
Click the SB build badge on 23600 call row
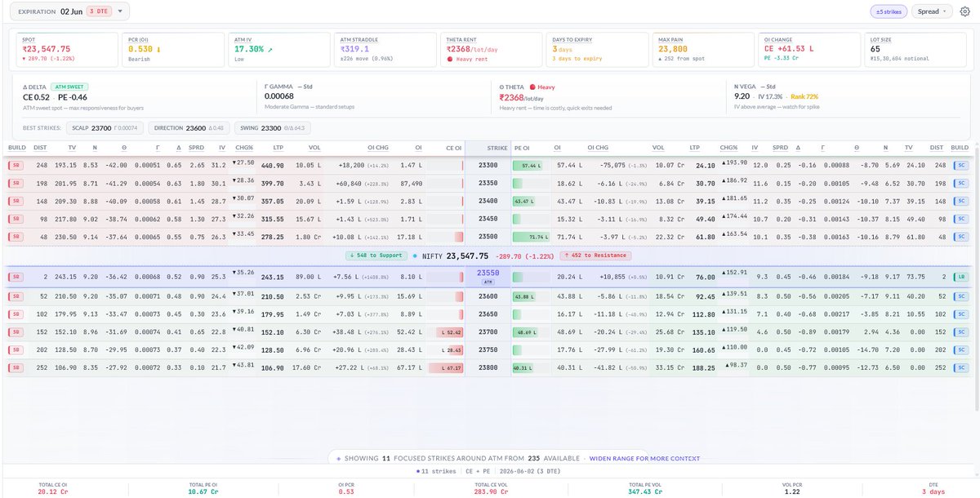point(15,295)
